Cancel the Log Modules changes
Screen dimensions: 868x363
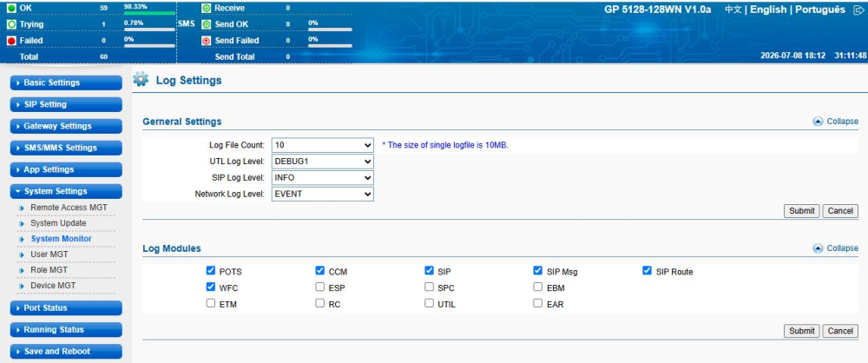(x=840, y=331)
